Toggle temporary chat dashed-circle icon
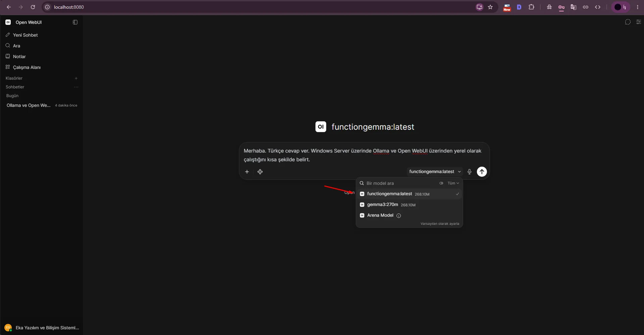This screenshot has width=644, height=335. coord(628,22)
